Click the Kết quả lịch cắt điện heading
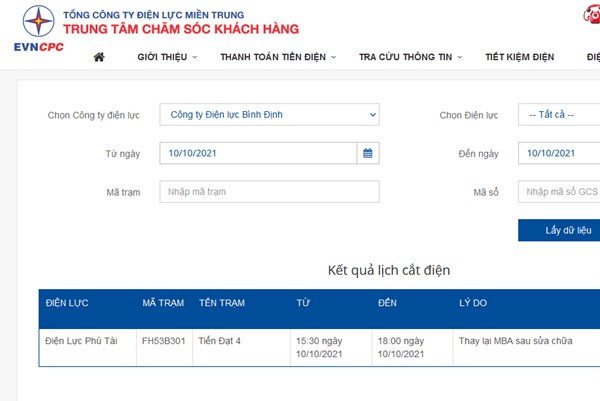This screenshot has width=600, height=401. click(x=389, y=271)
